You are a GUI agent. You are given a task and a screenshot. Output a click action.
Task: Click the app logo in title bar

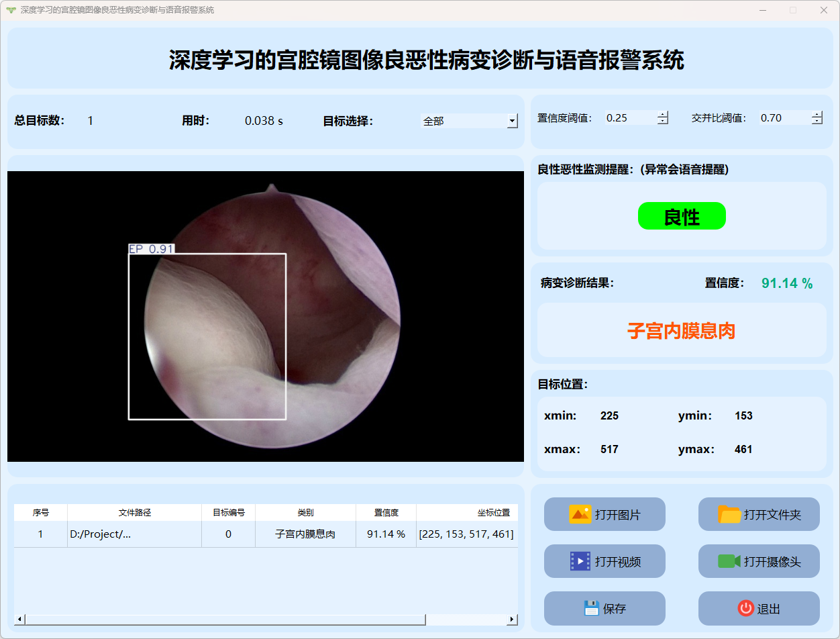point(10,10)
